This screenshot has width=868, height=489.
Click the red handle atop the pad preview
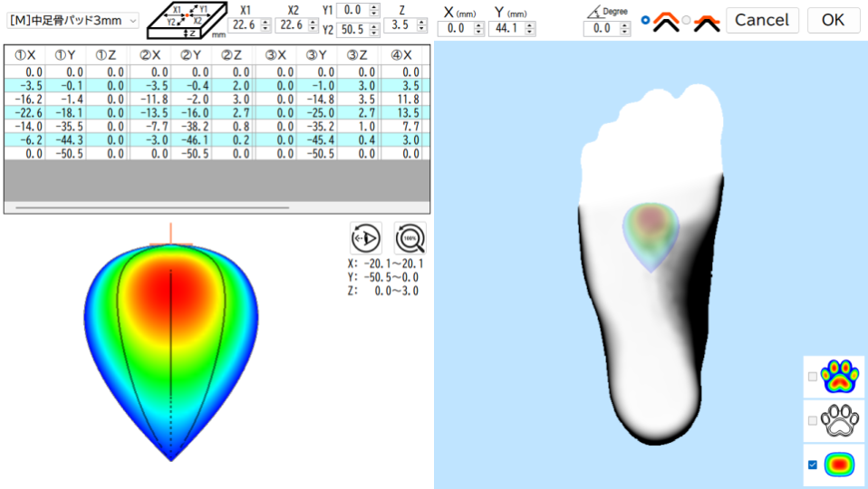tap(171, 235)
